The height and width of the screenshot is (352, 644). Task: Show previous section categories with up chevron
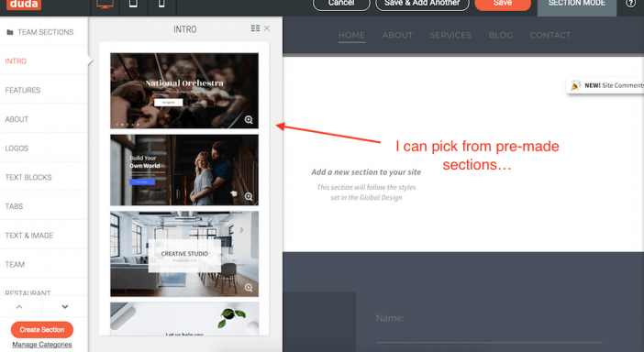[x=19, y=306]
